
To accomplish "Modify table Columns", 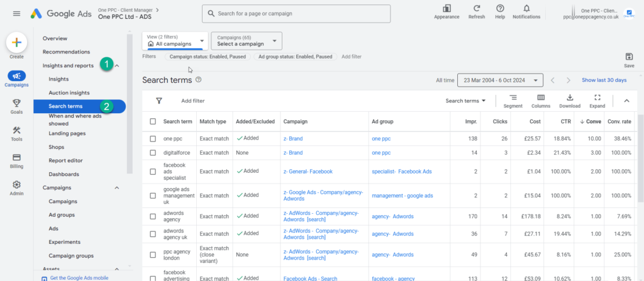I will pyautogui.click(x=540, y=101).
